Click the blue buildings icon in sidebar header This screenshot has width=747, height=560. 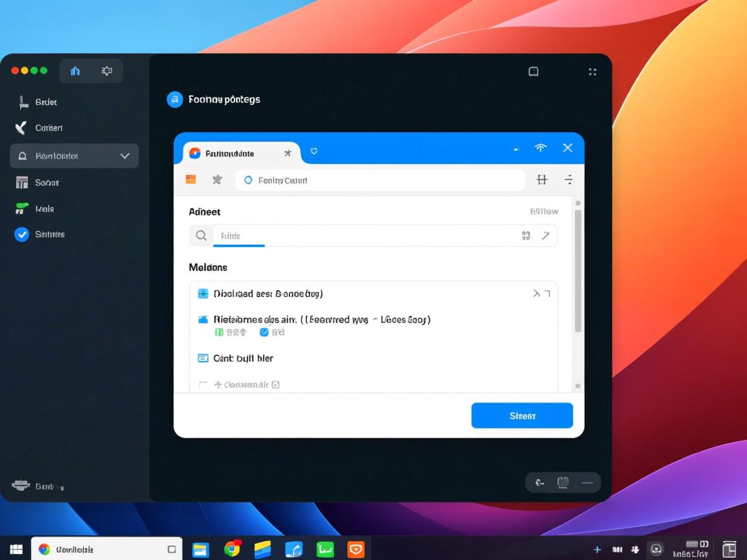75,71
